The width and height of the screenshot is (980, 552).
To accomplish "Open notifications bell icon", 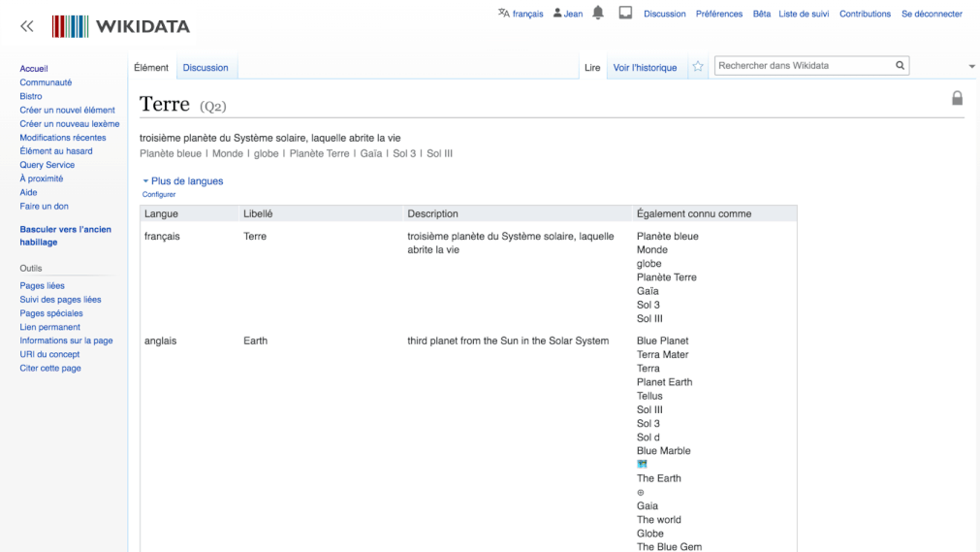I will click(598, 13).
